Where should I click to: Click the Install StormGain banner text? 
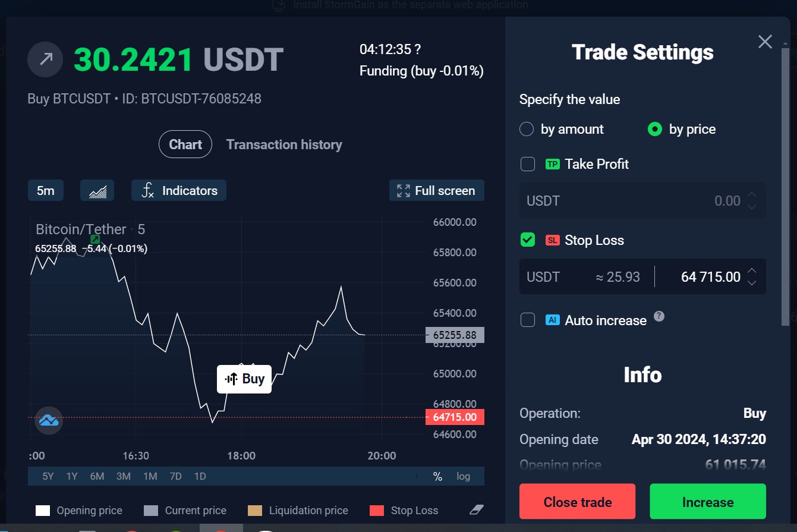click(x=411, y=5)
